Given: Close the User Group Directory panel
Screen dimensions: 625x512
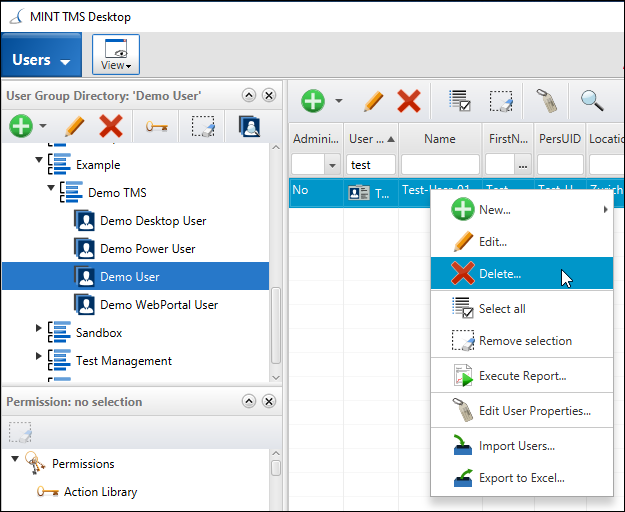Looking at the screenshot, I should click(x=269, y=96).
